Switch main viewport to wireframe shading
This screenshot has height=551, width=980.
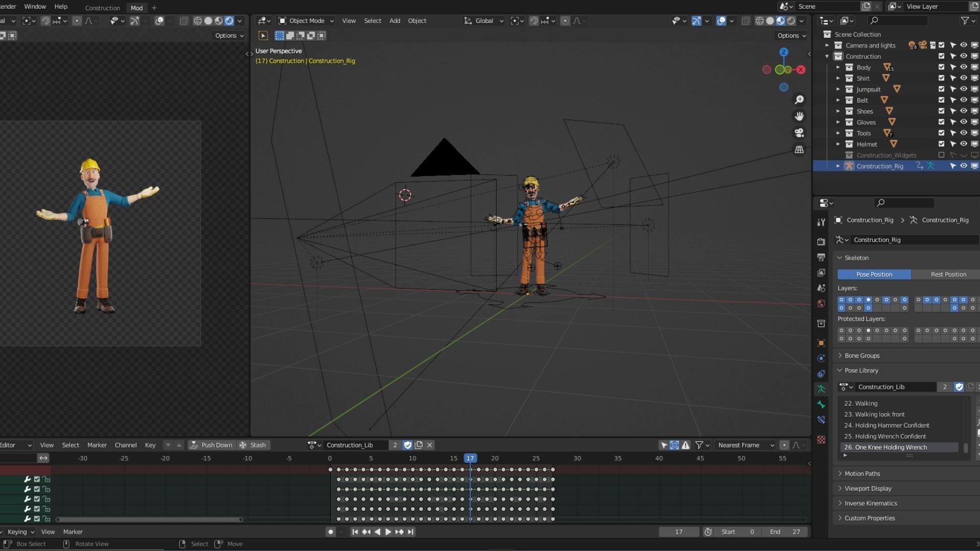point(759,21)
